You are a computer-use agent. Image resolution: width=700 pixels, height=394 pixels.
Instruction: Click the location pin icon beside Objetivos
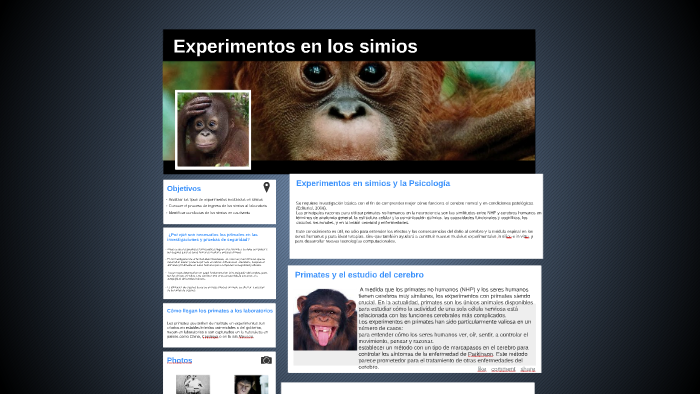[267, 187]
